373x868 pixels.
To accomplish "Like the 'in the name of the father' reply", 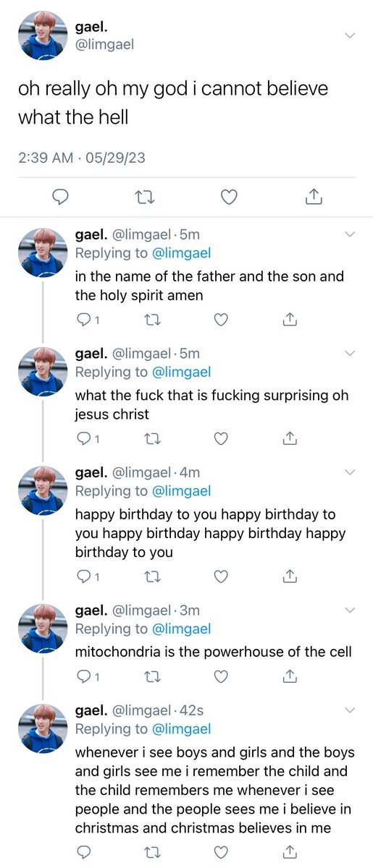I will click(x=222, y=319).
